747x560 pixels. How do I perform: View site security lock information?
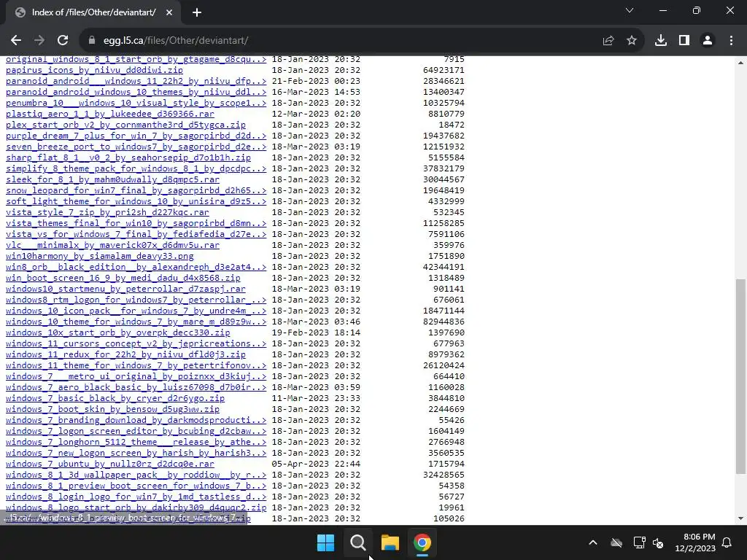(92, 41)
